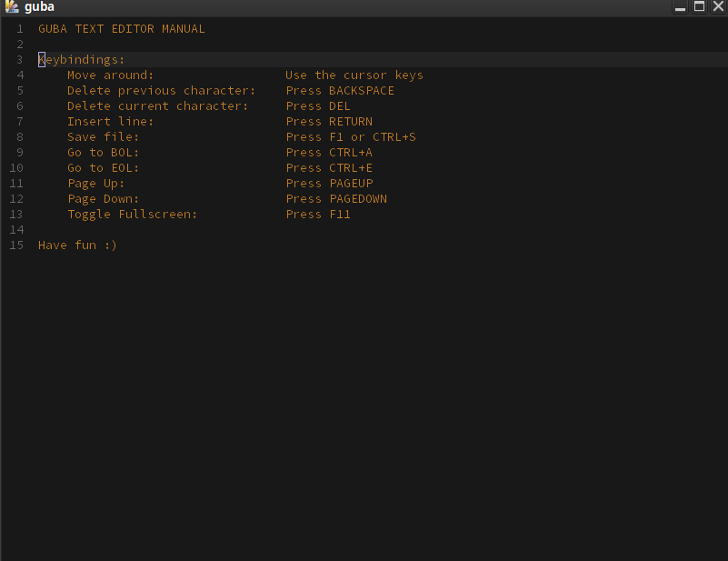Click line number 8 in the gutter

pyautogui.click(x=20, y=137)
